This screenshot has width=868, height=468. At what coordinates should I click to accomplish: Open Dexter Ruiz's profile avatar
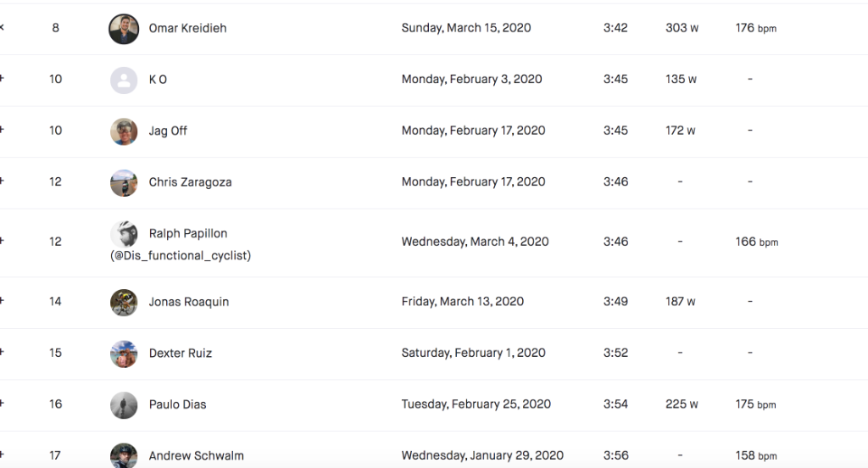pyautogui.click(x=124, y=354)
